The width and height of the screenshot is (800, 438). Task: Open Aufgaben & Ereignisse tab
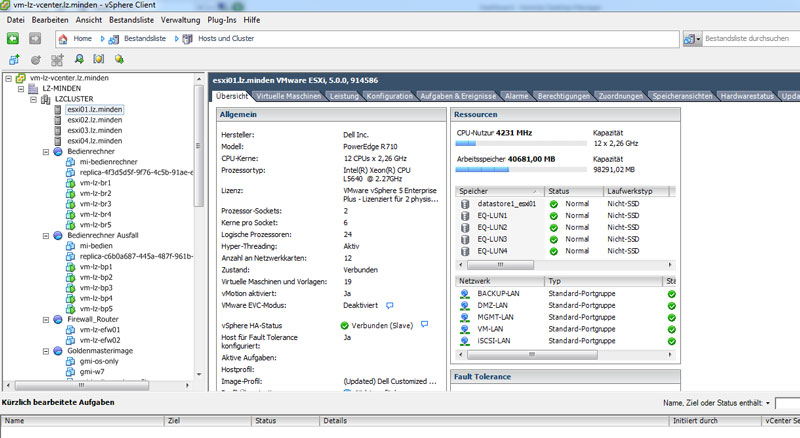(458, 96)
